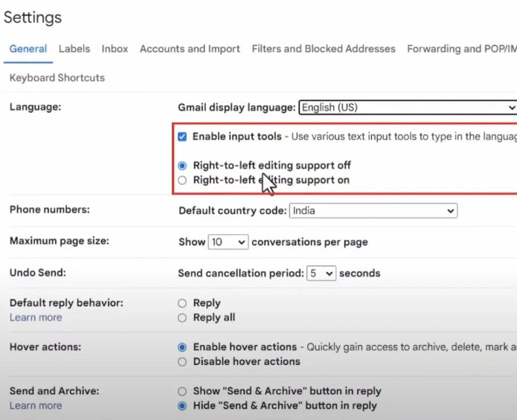Choose Hide "Send & Archive" button in reply

pos(182,406)
